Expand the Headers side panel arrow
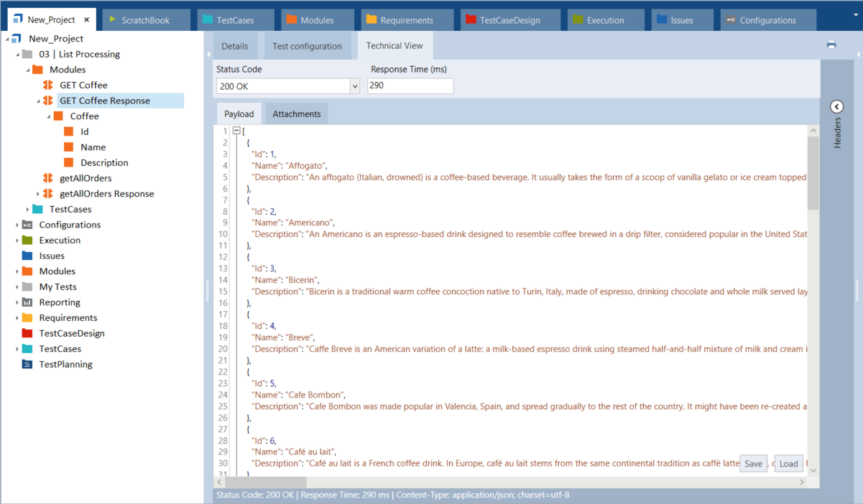 tap(836, 107)
